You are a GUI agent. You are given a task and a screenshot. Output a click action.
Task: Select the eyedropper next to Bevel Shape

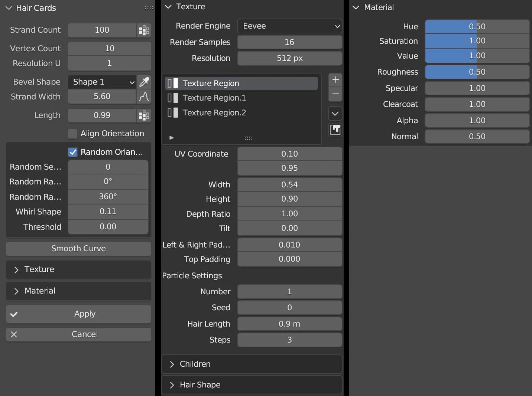(144, 82)
